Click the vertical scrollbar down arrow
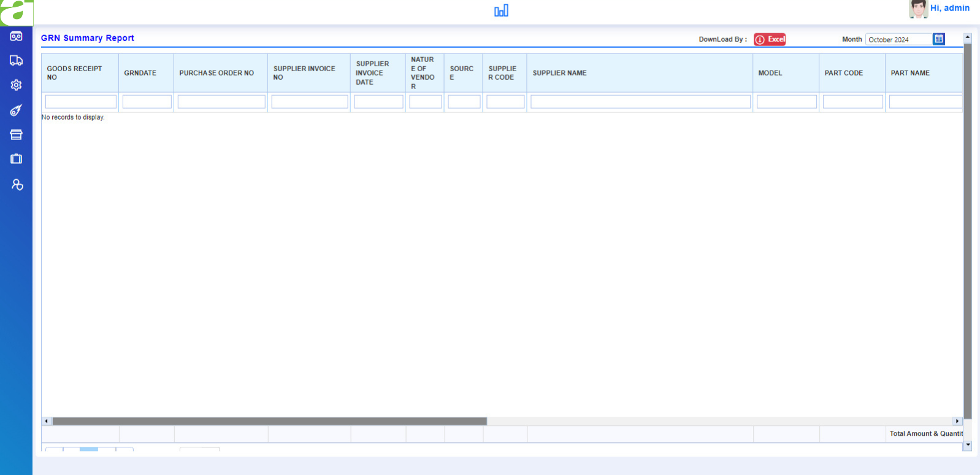The height and width of the screenshot is (475, 980). [968, 446]
